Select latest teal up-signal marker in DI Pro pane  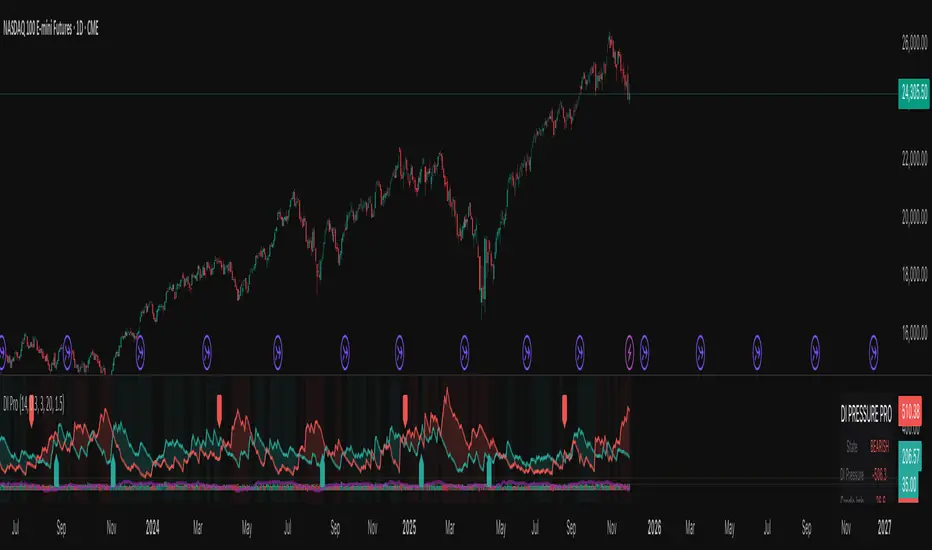[x=489, y=471]
